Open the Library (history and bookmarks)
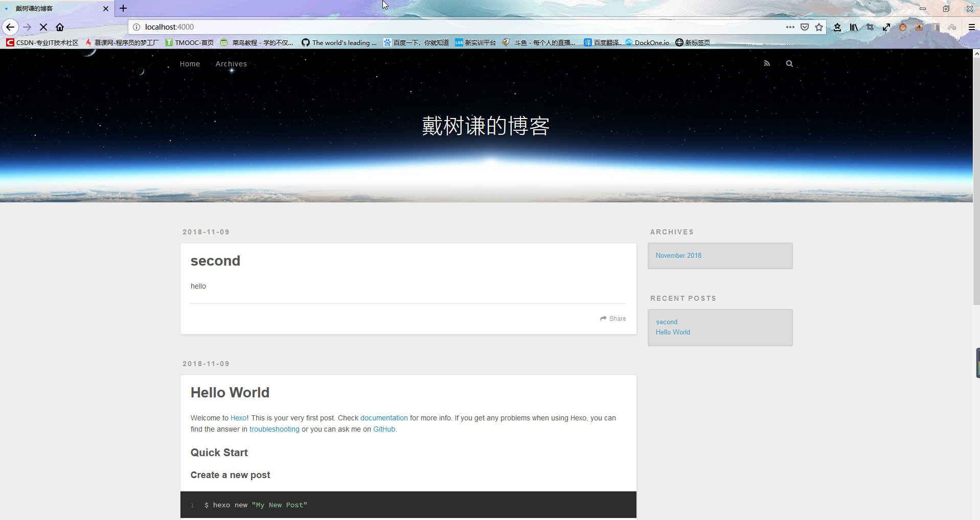 point(854,27)
